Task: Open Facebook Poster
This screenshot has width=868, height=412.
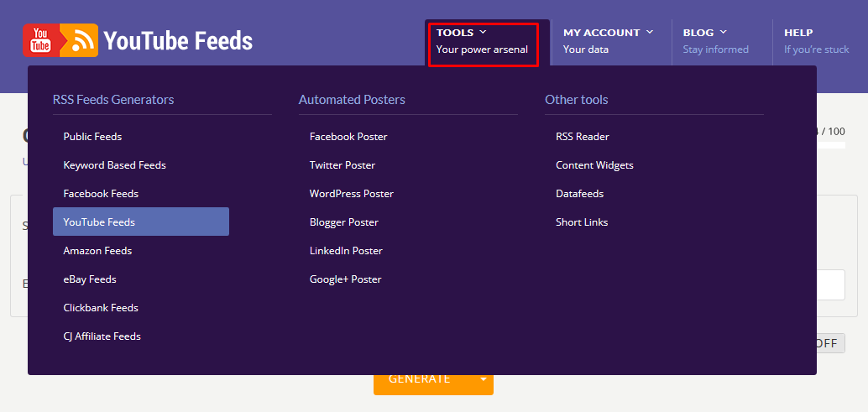Action: (348, 136)
